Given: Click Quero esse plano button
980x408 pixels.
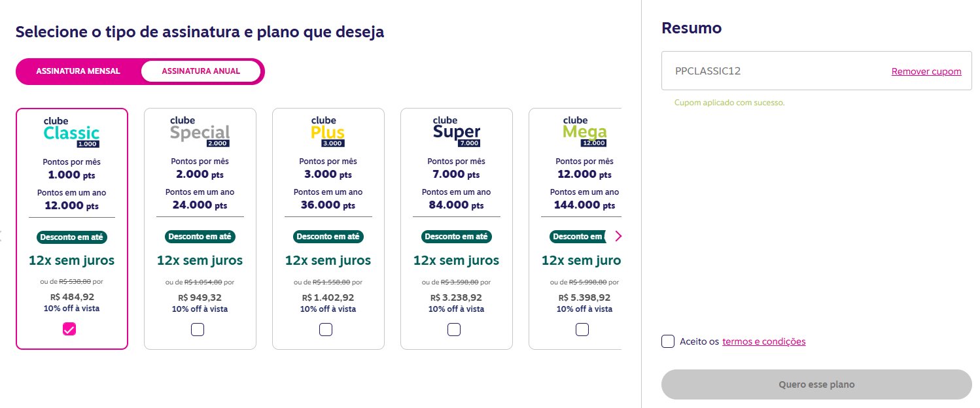Looking at the screenshot, I should [816, 384].
